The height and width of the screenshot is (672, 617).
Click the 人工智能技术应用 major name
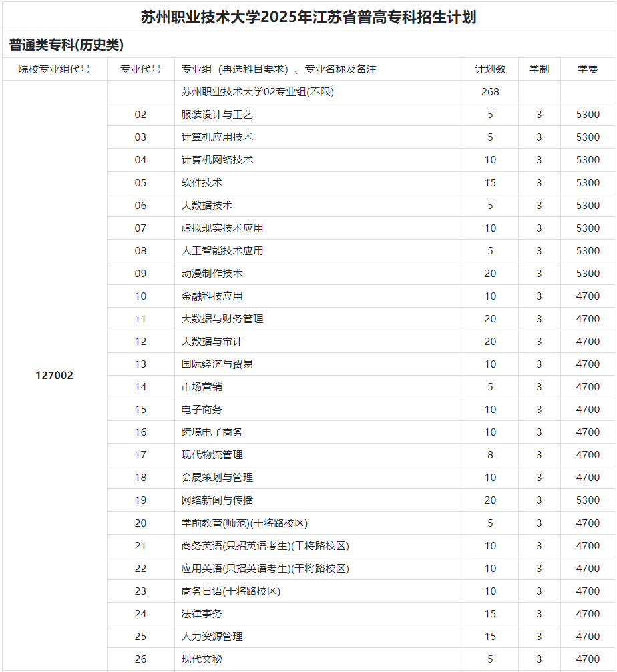point(222,251)
